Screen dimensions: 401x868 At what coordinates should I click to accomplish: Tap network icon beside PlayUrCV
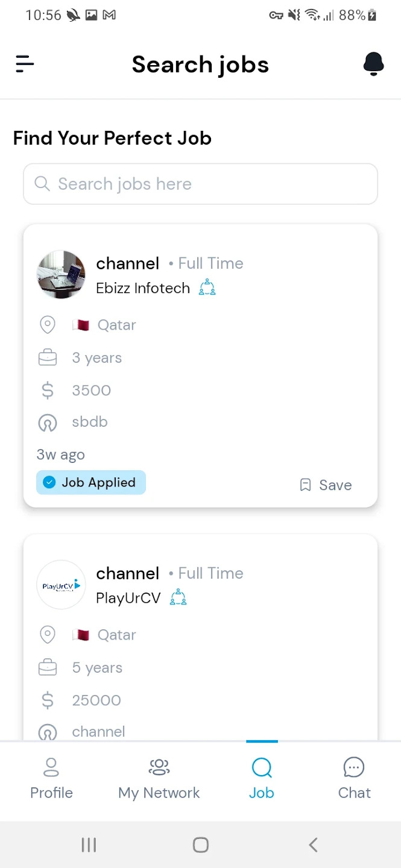coord(178,597)
